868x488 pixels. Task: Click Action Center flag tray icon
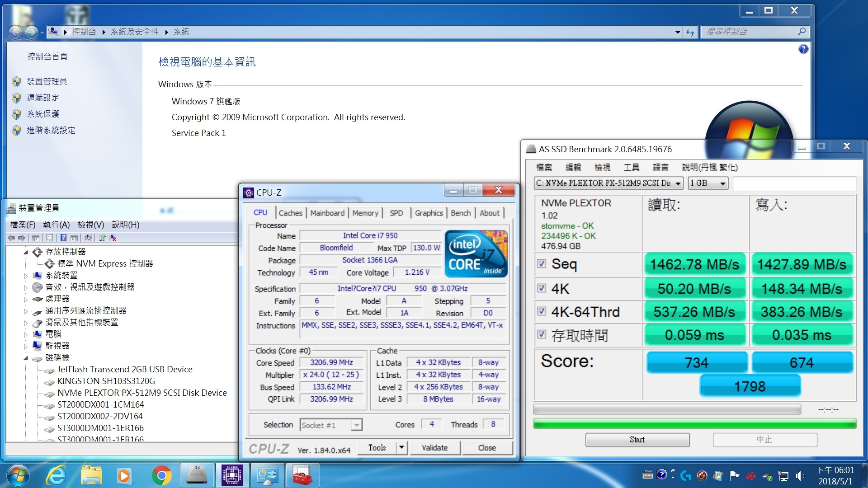click(x=735, y=475)
